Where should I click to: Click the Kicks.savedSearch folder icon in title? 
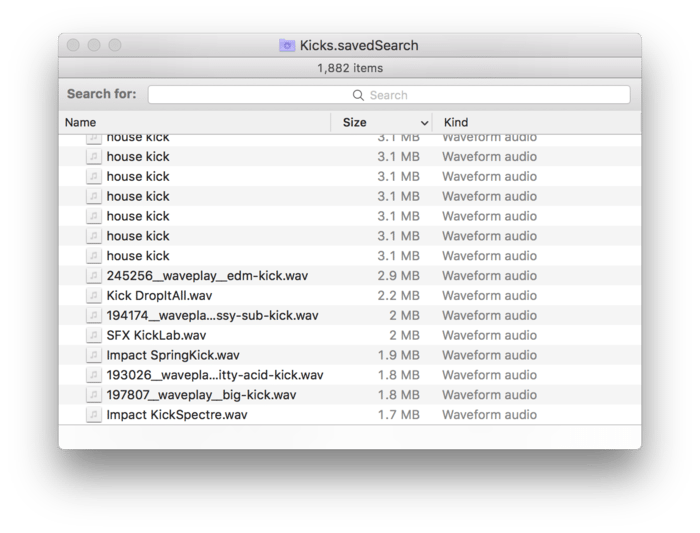coord(287,45)
